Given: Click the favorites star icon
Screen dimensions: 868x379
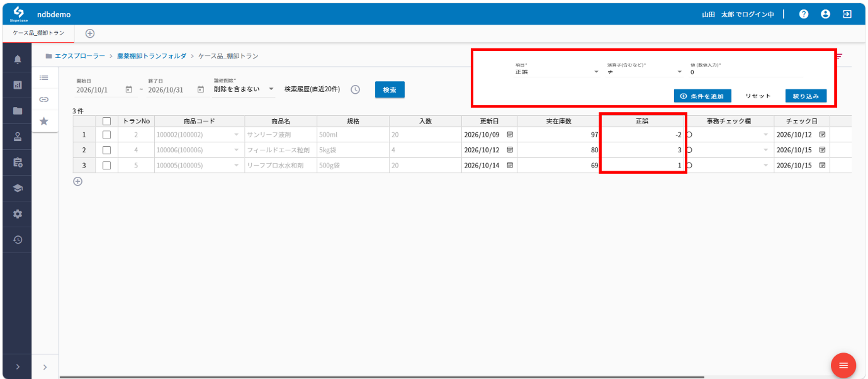Looking at the screenshot, I should tap(44, 121).
